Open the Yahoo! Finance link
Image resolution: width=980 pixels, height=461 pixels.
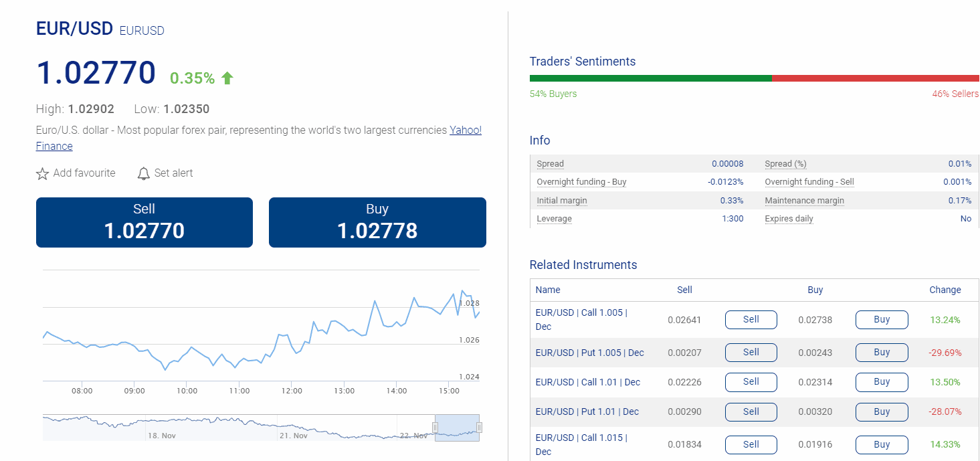(x=465, y=130)
